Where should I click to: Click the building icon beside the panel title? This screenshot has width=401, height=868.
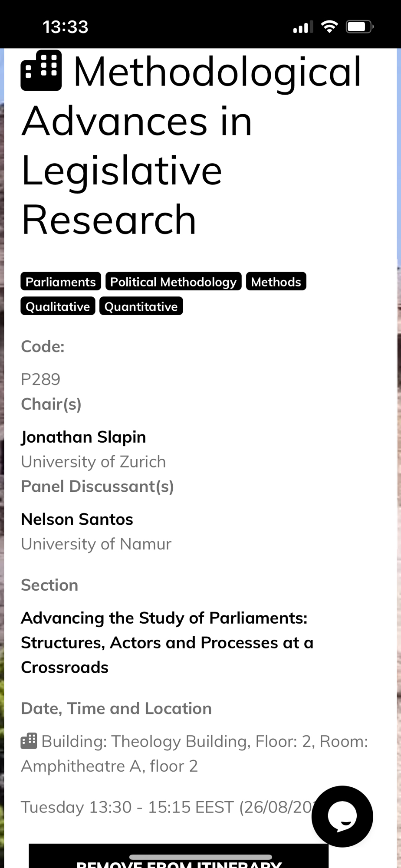pyautogui.click(x=41, y=71)
